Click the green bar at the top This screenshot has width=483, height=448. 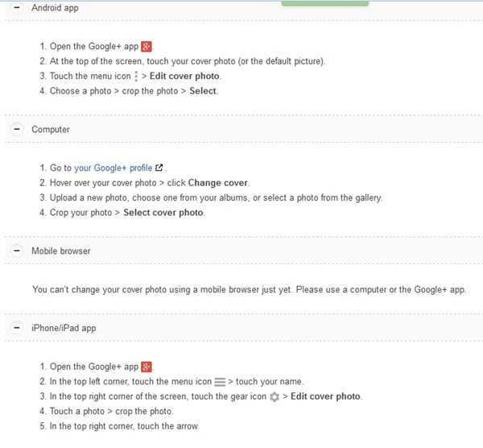[325, 3]
